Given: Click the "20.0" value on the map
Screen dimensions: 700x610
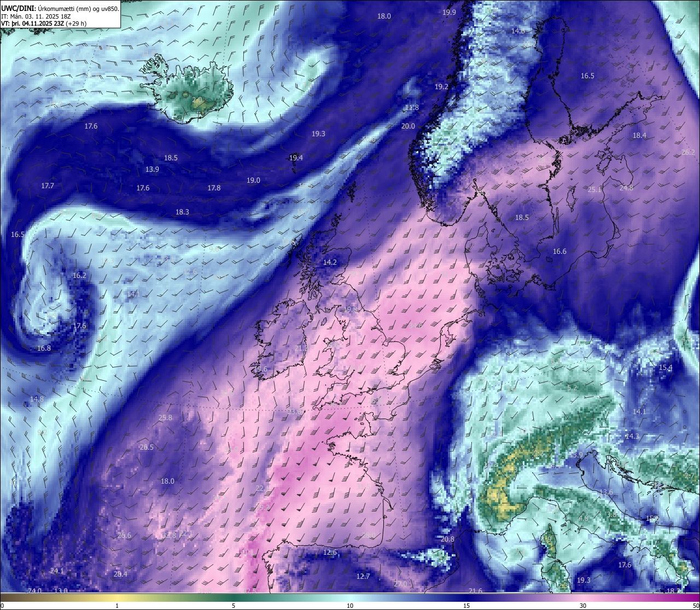Looking at the screenshot, I should [408, 126].
